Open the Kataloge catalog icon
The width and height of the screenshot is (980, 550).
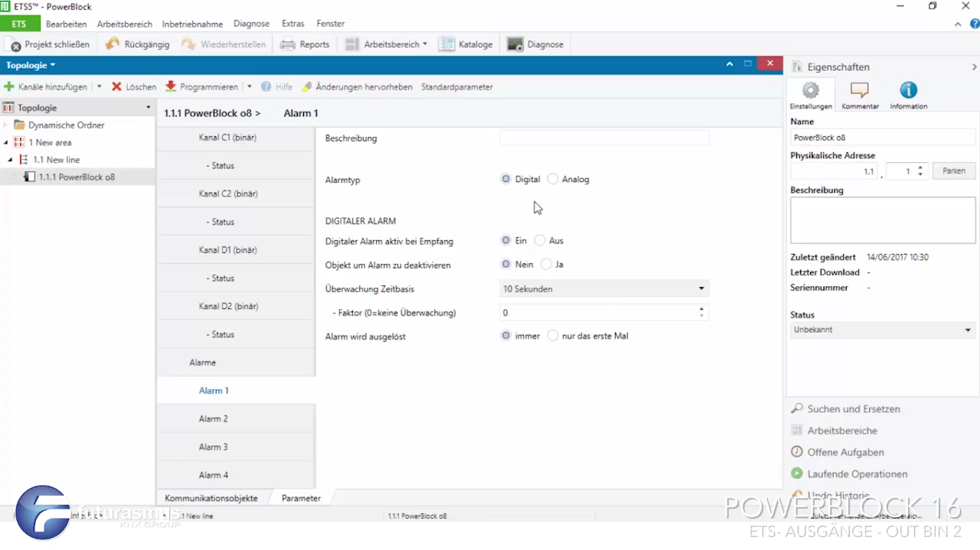[447, 44]
